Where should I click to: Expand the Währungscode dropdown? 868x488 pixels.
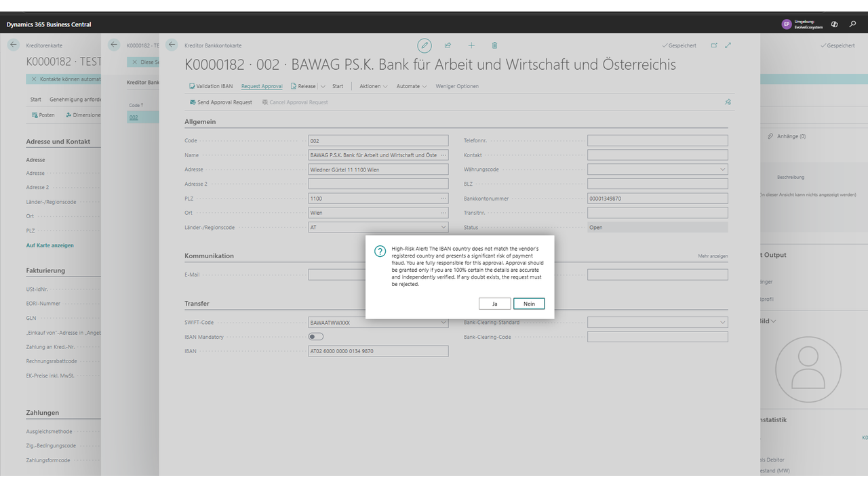coord(723,169)
